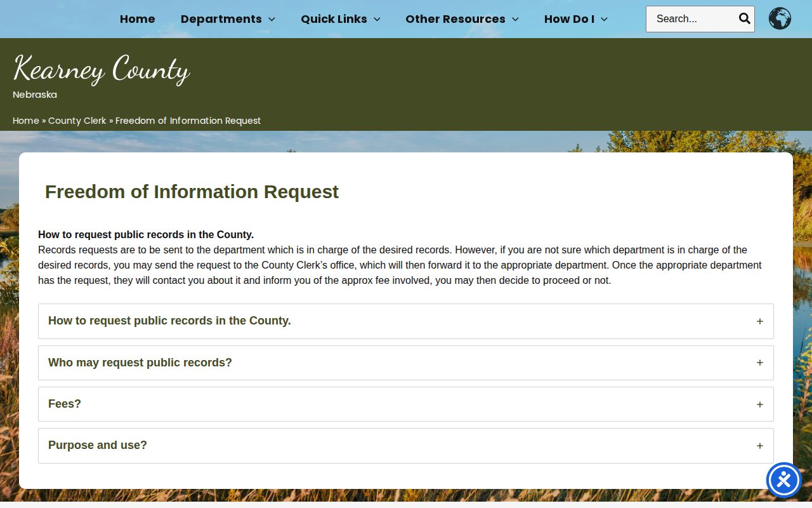Click the Freedom of Information Request heading
Screen dimensions: 812x508
(192, 192)
